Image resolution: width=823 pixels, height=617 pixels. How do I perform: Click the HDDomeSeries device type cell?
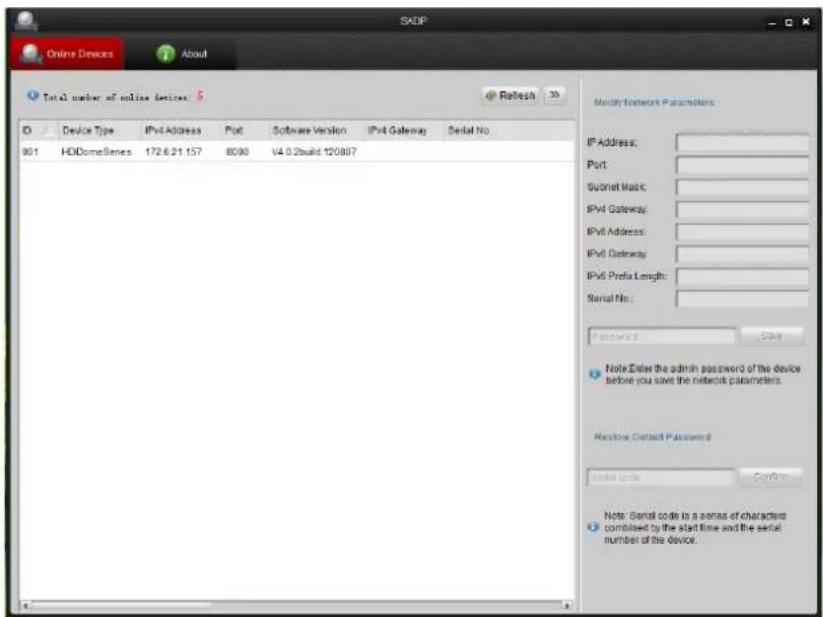(96, 152)
